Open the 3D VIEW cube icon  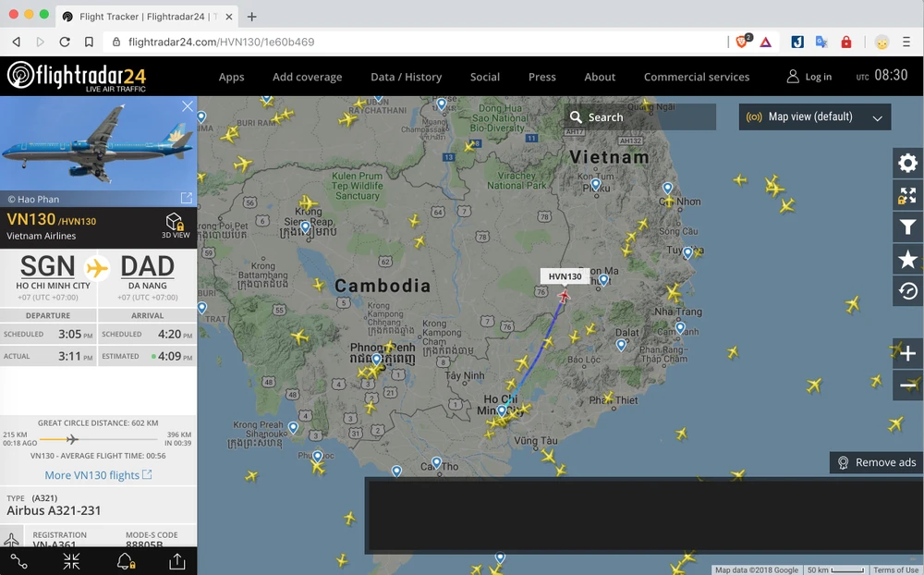(x=175, y=225)
